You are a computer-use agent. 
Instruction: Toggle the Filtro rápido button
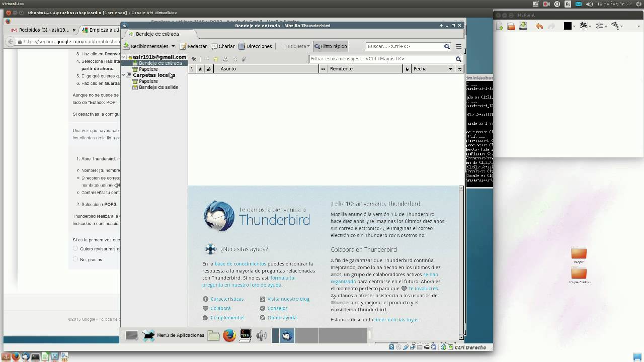coord(331,46)
